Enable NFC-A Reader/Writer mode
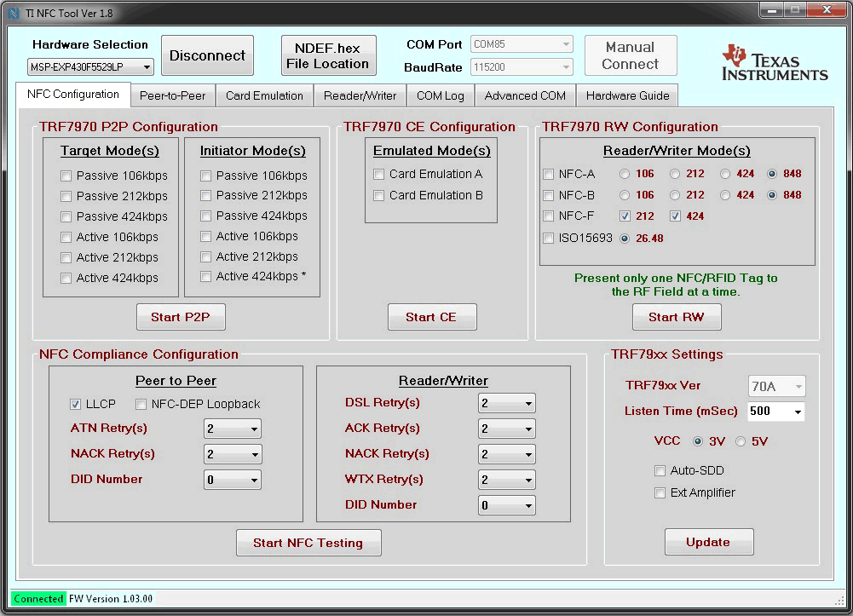The image size is (853, 616). click(548, 174)
